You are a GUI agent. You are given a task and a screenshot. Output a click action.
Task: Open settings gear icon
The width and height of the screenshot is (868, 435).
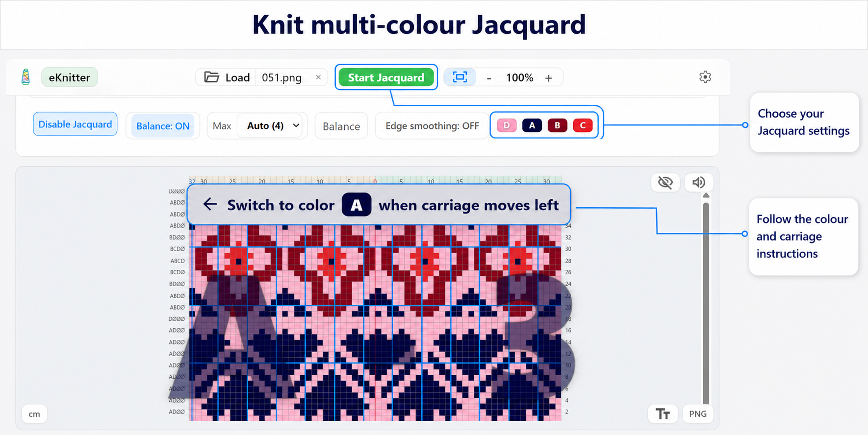705,77
